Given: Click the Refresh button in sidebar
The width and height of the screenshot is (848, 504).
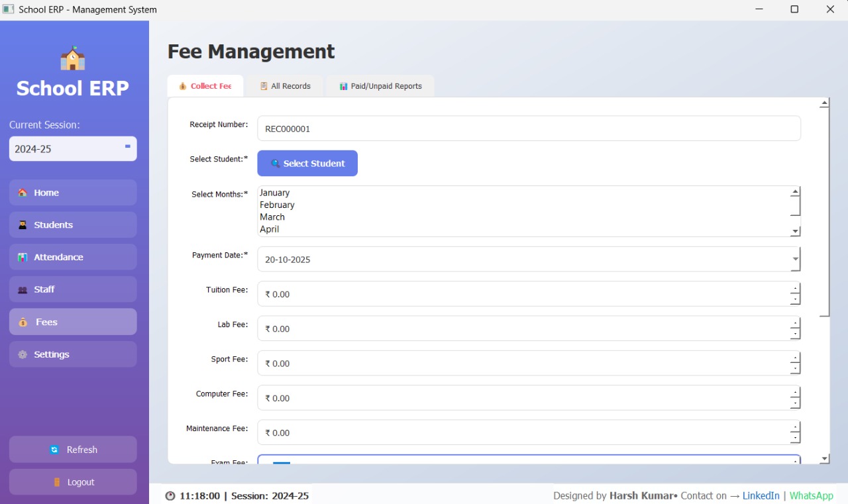Looking at the screenshot, I should 73,450.
